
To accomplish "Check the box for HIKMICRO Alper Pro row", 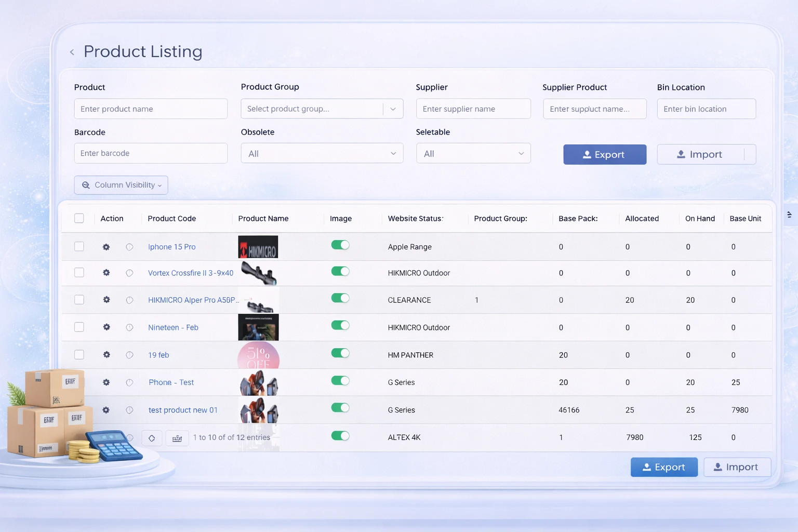I will (x=79, y=300).
